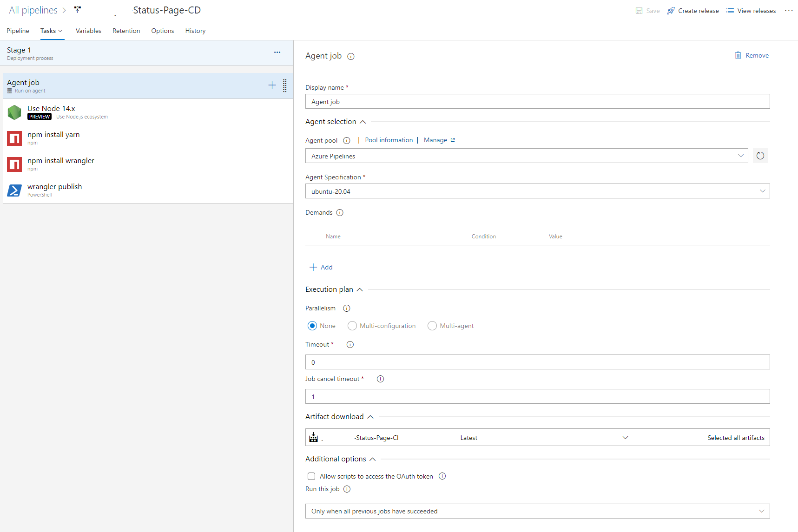
Task: Collapse the Additional options section
Action: [x=373, y=460]
